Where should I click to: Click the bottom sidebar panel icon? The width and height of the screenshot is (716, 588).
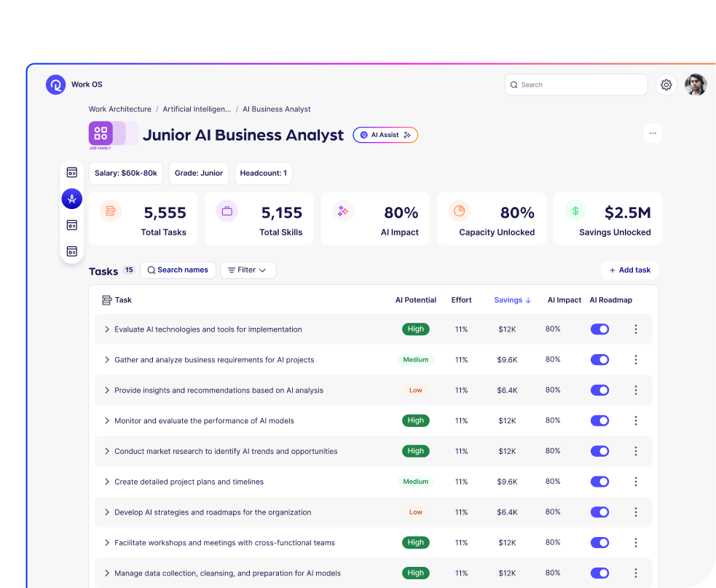click(71, 251)
